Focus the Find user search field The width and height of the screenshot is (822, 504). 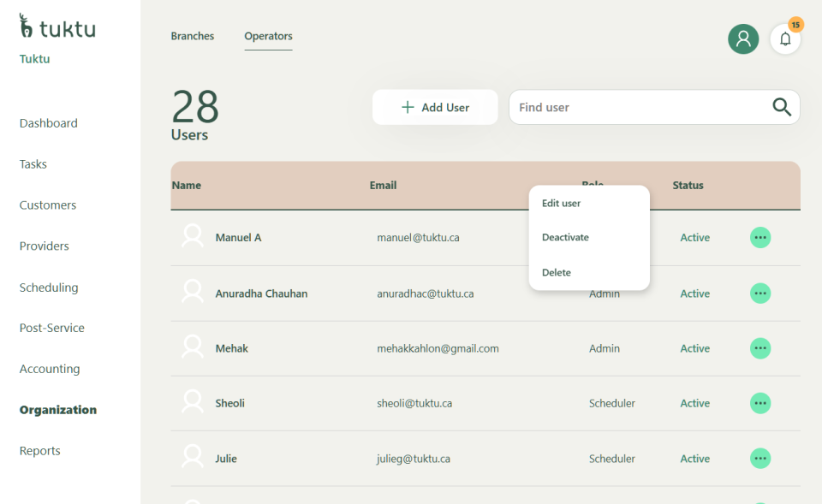pos(638,108)
